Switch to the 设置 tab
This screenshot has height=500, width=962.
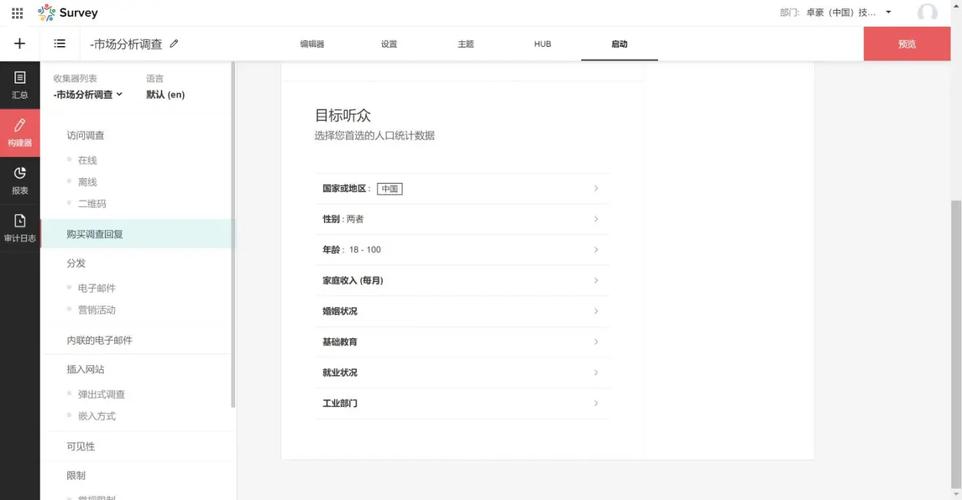coord(389,44)
